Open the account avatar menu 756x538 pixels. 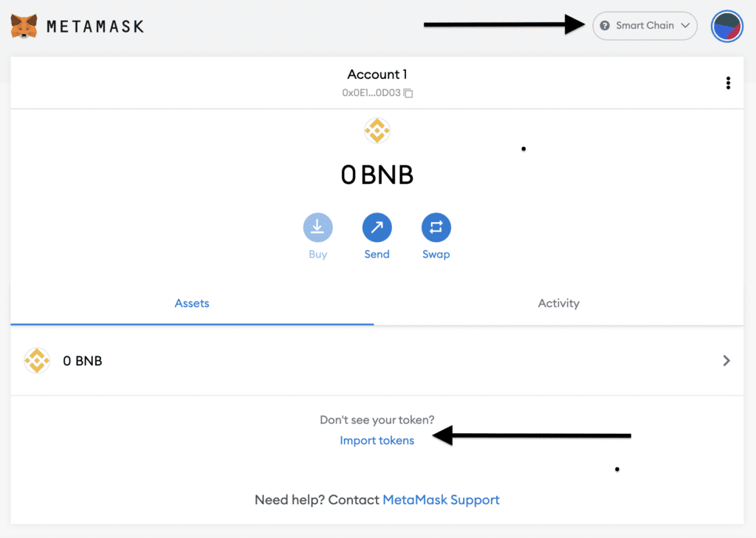click(727, 27)
